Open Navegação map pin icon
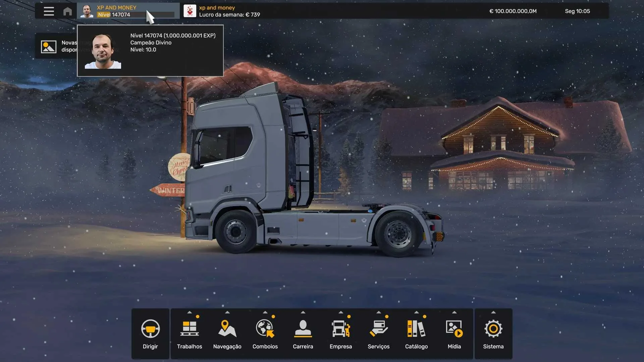The image size is (644, 362). 227,329
